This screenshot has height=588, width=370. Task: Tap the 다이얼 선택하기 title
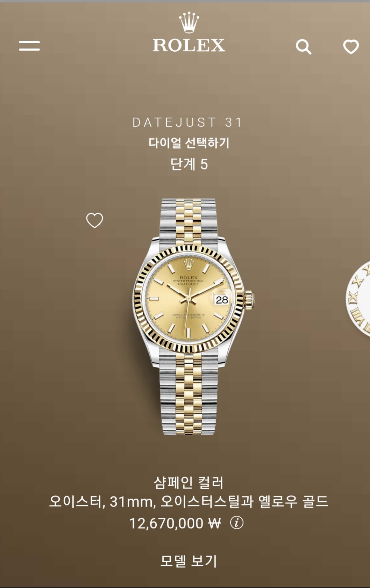click(189, 143)
